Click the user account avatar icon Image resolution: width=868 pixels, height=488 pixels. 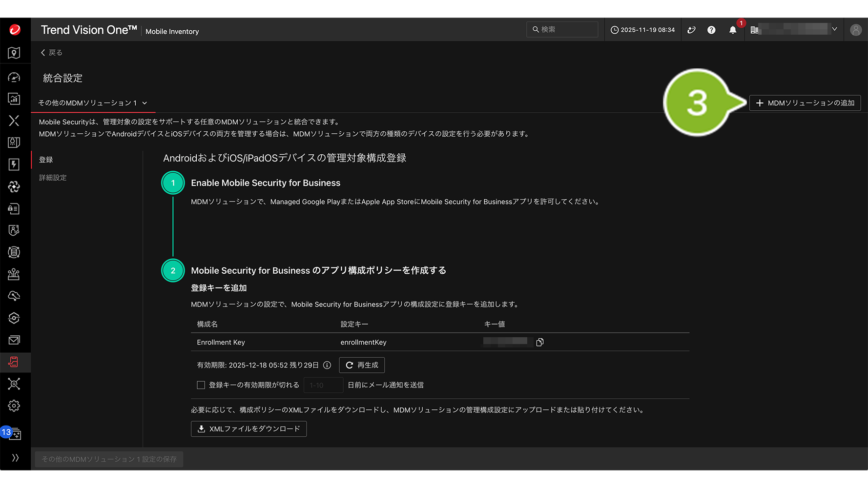pos(855,30)
